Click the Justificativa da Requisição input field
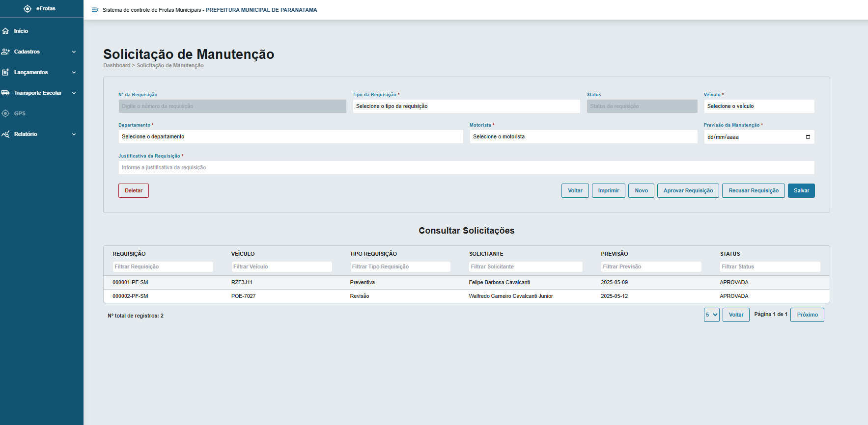 466,168
